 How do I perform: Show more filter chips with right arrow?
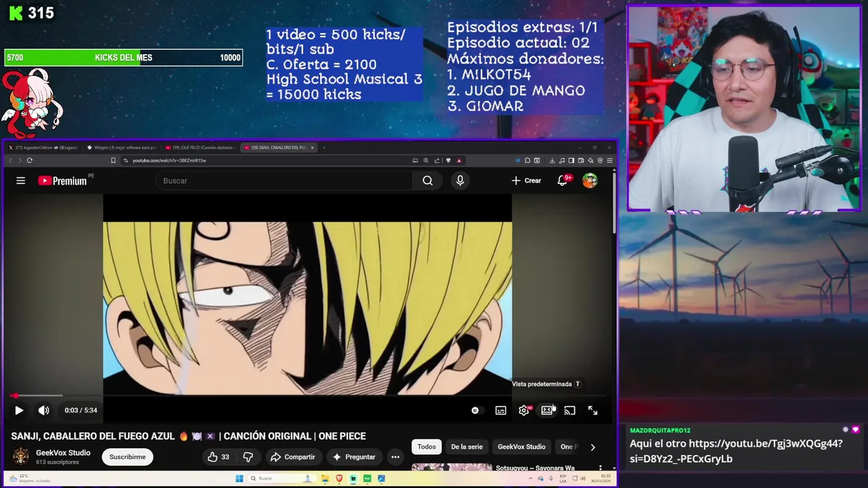pos(593,447)
